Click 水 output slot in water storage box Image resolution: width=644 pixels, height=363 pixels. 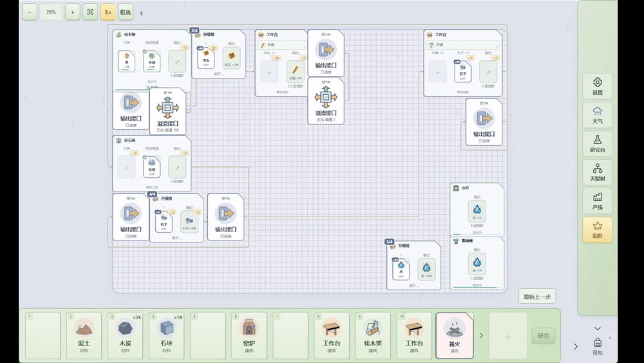point(426,270)
